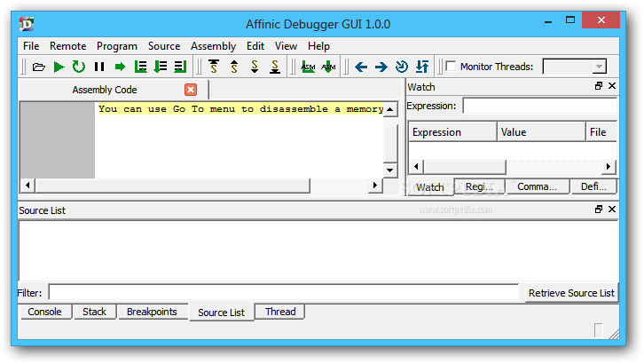
Task: Open the Source menu
Action: 164,46
